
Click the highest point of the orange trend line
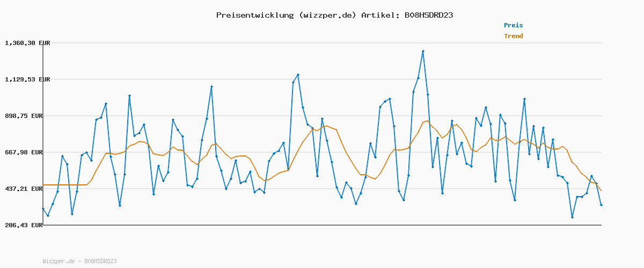coord(428,121)
